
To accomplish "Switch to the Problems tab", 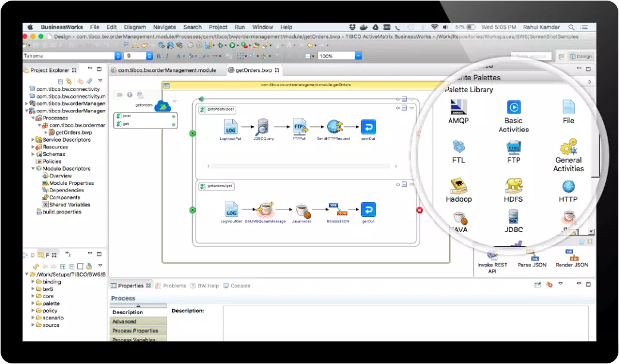I will point(171,285).
